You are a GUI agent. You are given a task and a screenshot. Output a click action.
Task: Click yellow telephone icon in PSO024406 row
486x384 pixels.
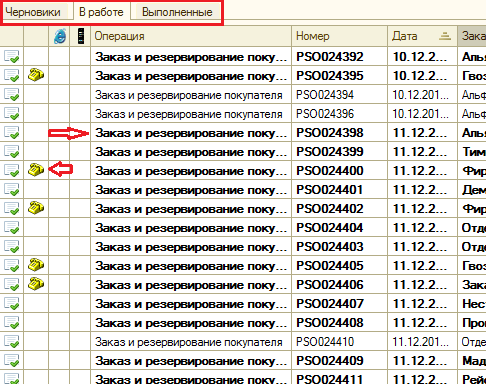click(x=36, y=284)
